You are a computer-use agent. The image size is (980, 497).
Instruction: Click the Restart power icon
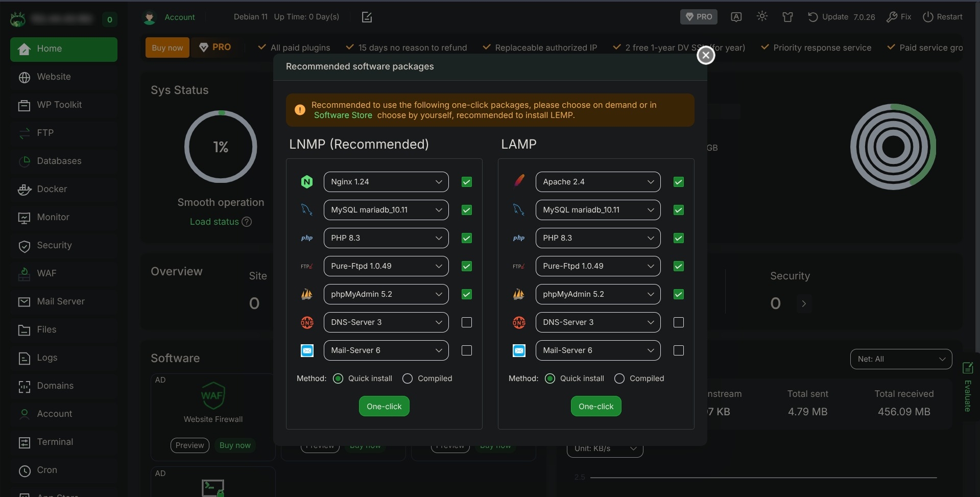(x=928, y=17)
